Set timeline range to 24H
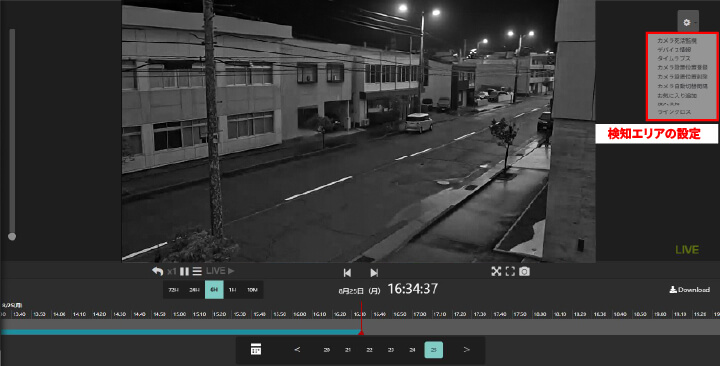The image size is (720, 366). (194, 290)
